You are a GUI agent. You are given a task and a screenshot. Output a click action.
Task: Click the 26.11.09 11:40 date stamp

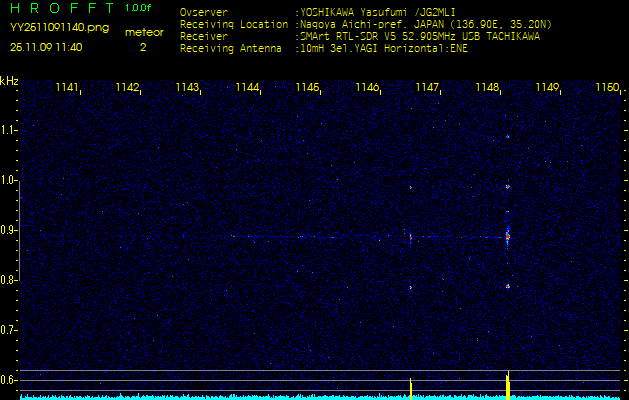46,46
